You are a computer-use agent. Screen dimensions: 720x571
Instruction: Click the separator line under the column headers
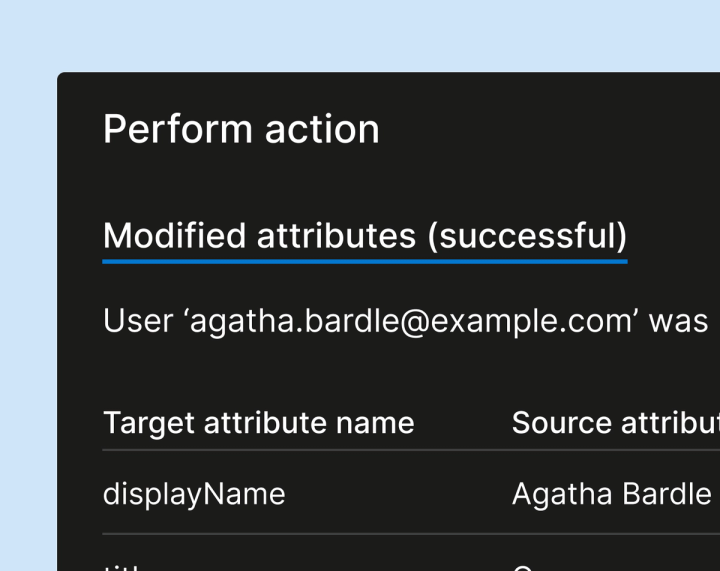(x=400, y=450)
